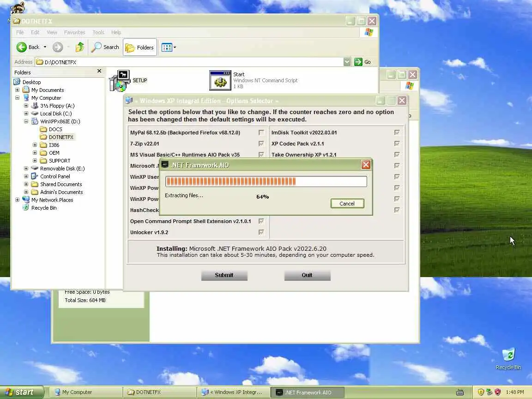Viewport: 532px width, 399px height.
Task: Open Recycle Bin on desktop
Action: [x=508, y=359]
